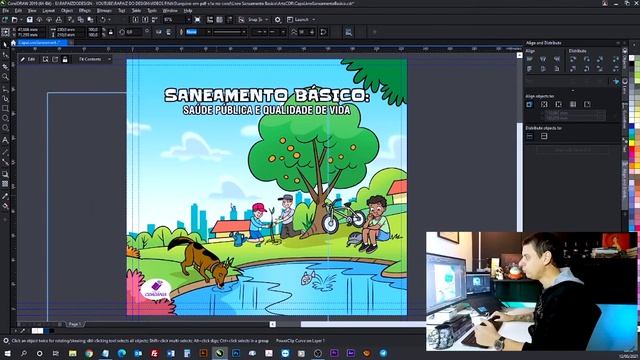Toggle the lock ratio padlock

[x=111, y=32]
